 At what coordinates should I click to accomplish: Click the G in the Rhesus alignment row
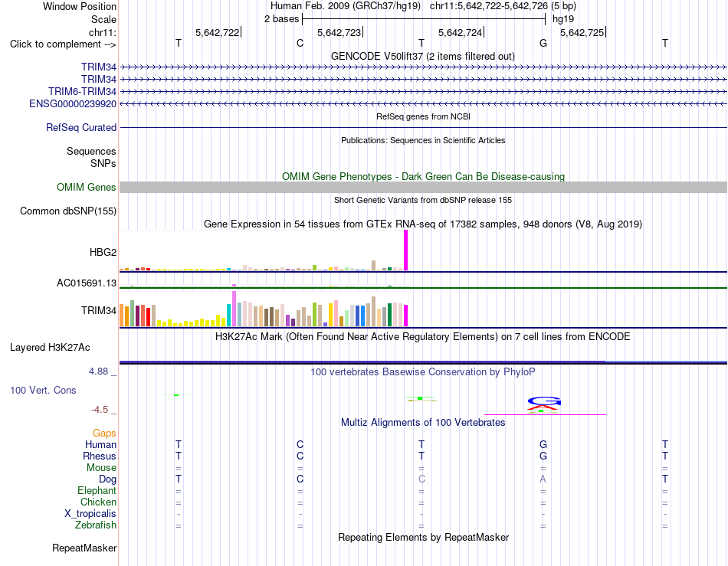(x=543, y=456)
